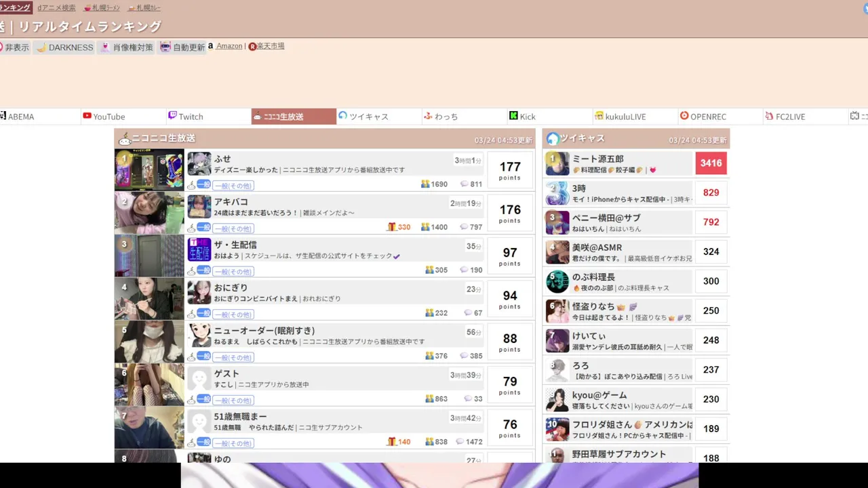Click the Kick logo icon

pyautogui.click(x=513, y=116)
